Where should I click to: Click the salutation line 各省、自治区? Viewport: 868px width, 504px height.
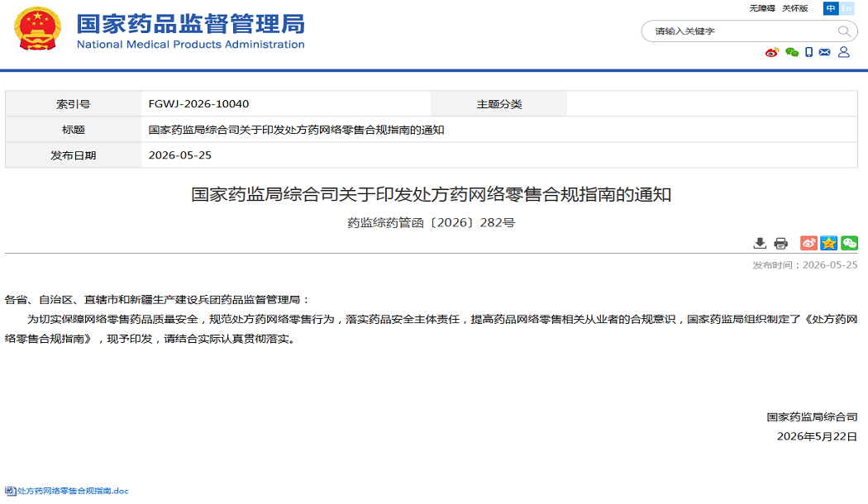click(x=157, y=300)
